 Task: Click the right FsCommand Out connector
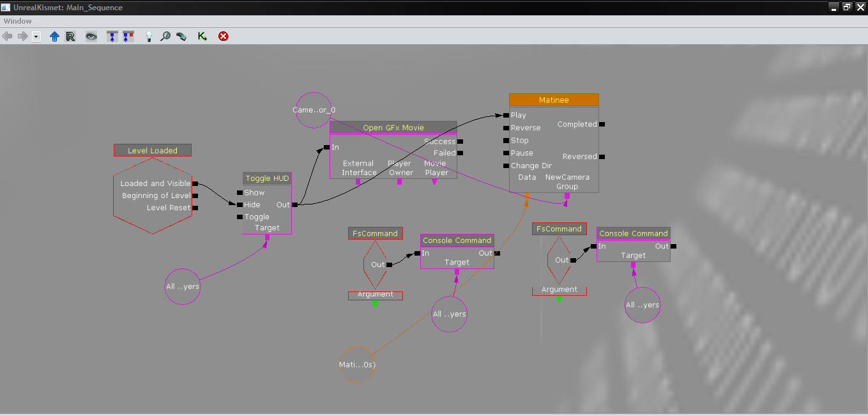point(574,260)
